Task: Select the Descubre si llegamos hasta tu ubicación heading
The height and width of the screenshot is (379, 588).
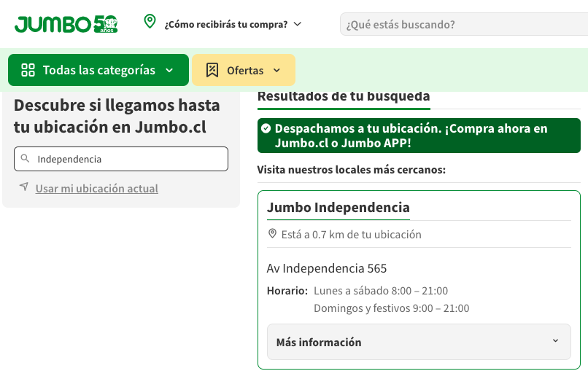Action: point(117,116)
